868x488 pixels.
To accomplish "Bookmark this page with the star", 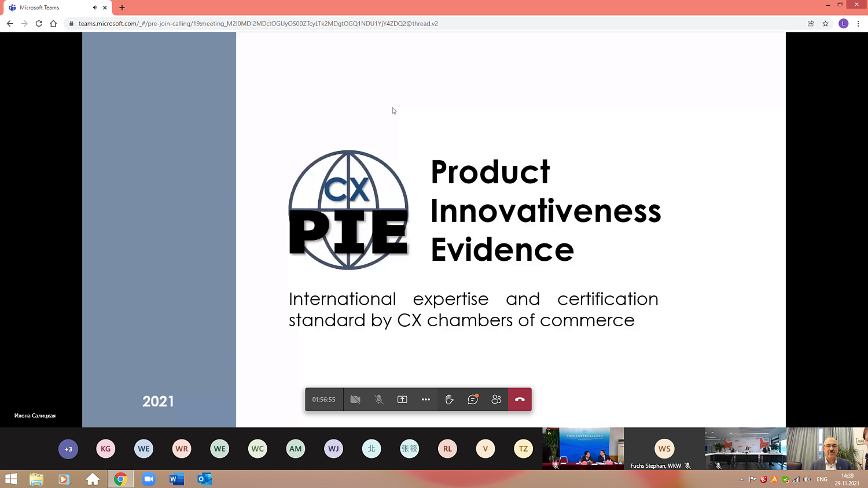I will tap(826, 24).
